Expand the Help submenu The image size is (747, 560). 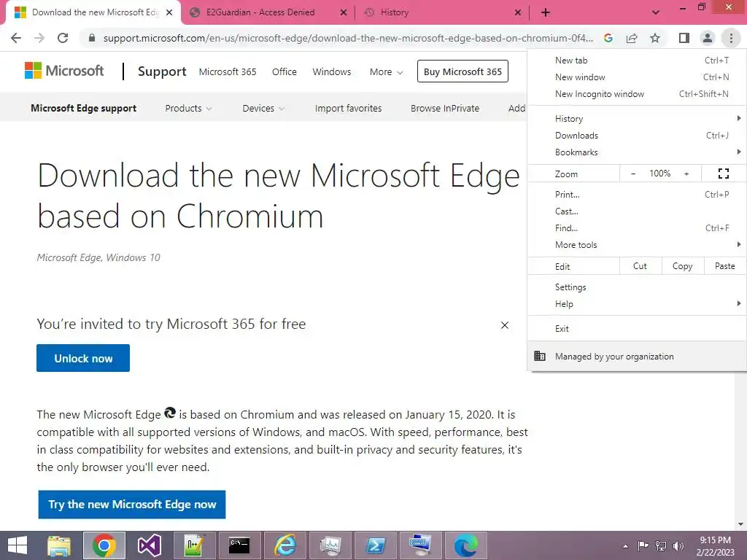pos(637,304)
